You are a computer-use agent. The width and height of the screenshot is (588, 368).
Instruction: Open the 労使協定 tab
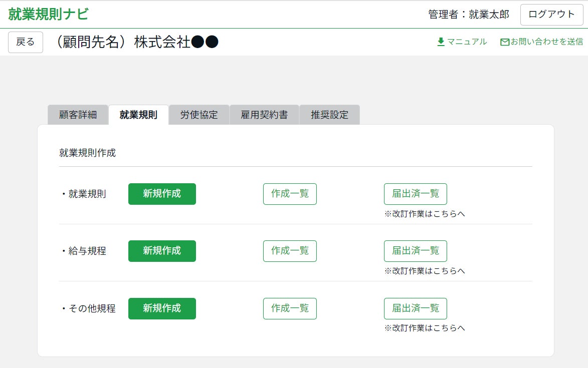199,115
